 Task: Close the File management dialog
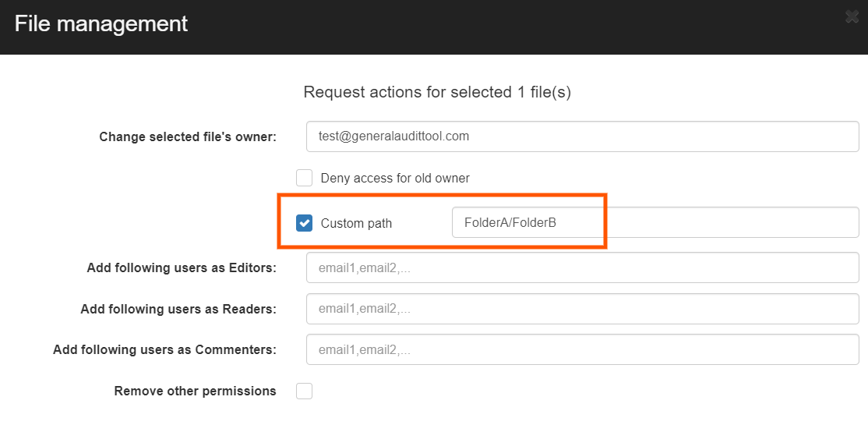click(x=852, y=16)
